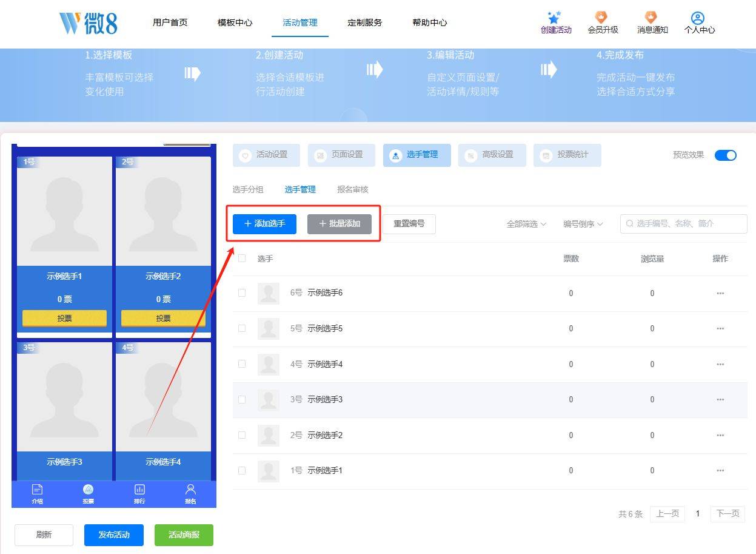
Task: Click avatar of 示例选手1 in list
Action: point(269,471)
